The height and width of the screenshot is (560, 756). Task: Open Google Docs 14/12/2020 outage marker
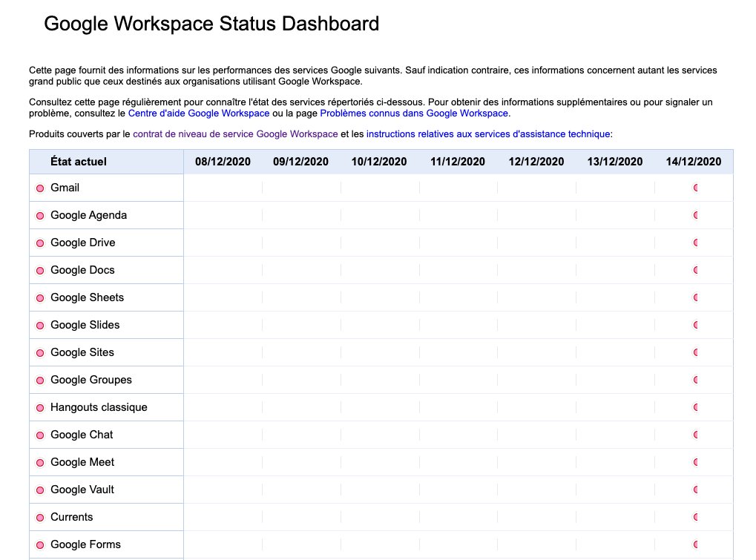coord(695,271)
